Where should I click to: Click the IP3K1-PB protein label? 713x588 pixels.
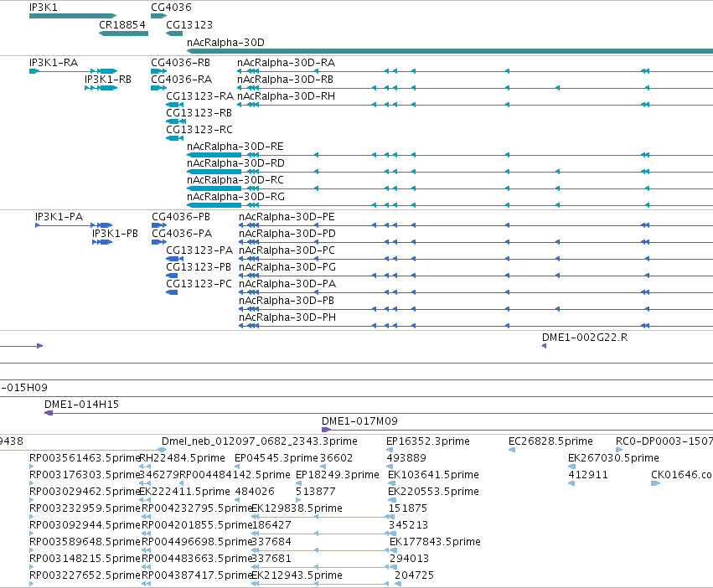coord(115,234)
